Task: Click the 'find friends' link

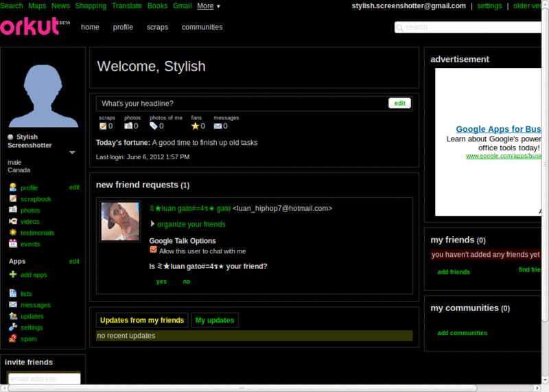Action: 530,269
